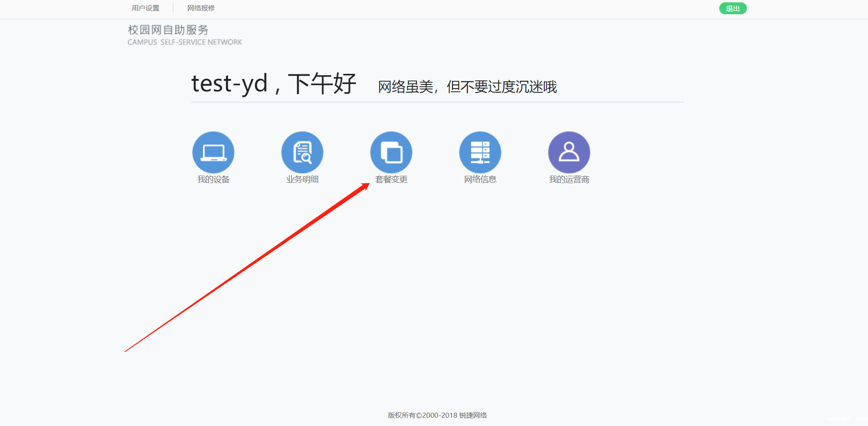The width and height of the screenshot is (868, 426).
Task: Open the 我的运营商 person icon
Action: pyautogui.click(x=569, y=152)
